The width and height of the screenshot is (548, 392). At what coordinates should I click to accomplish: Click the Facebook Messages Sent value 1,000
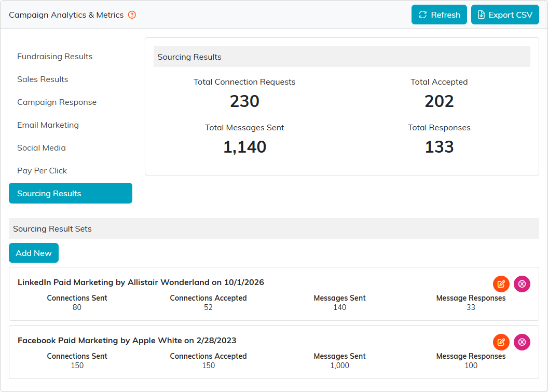click(x=340, y=366)
